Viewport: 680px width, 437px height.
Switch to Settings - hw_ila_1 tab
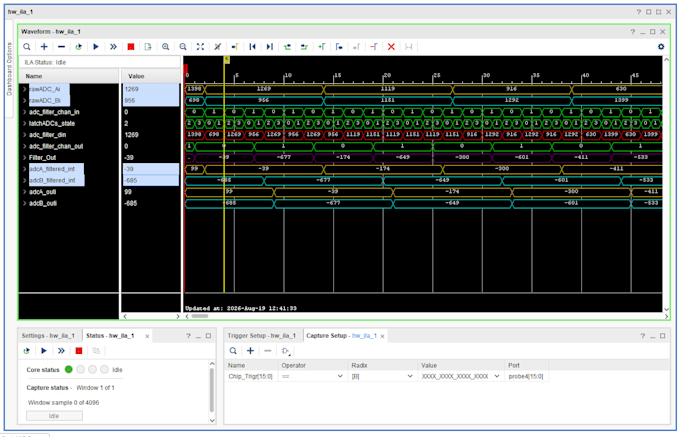click(x=48, y=336)
